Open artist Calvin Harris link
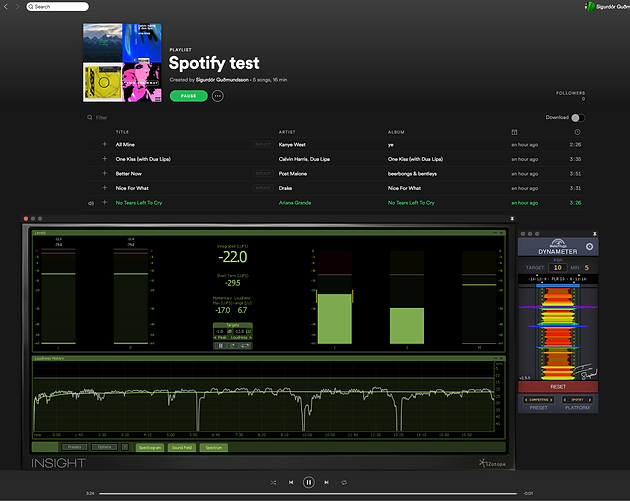 tap(293, 159)
